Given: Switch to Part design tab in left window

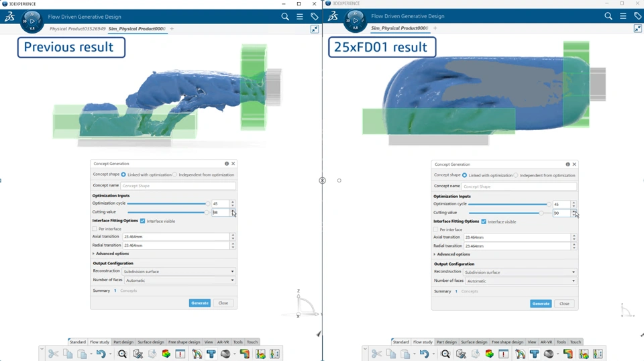Looking at the screenshot, I should [123, 342].
